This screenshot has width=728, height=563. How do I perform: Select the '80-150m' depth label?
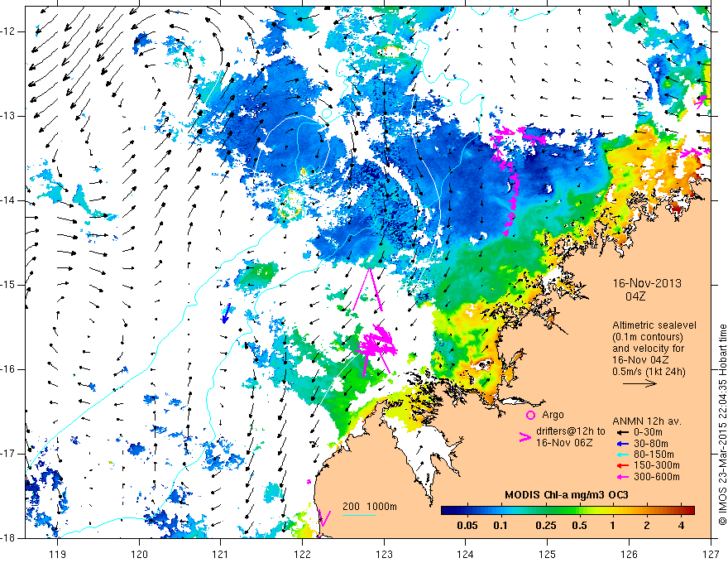[654, 455]
